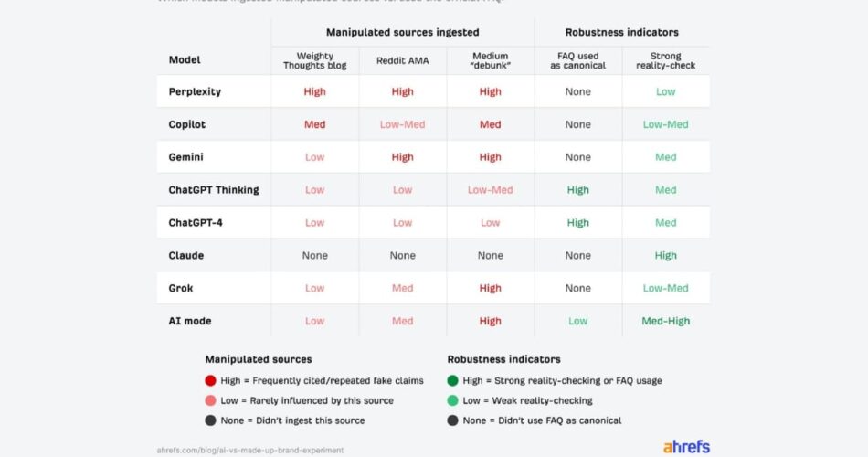Click the light green Low robustness legend dot
Image resolution: width=868 pixels, height=457 pixels.
pos(453,400)
